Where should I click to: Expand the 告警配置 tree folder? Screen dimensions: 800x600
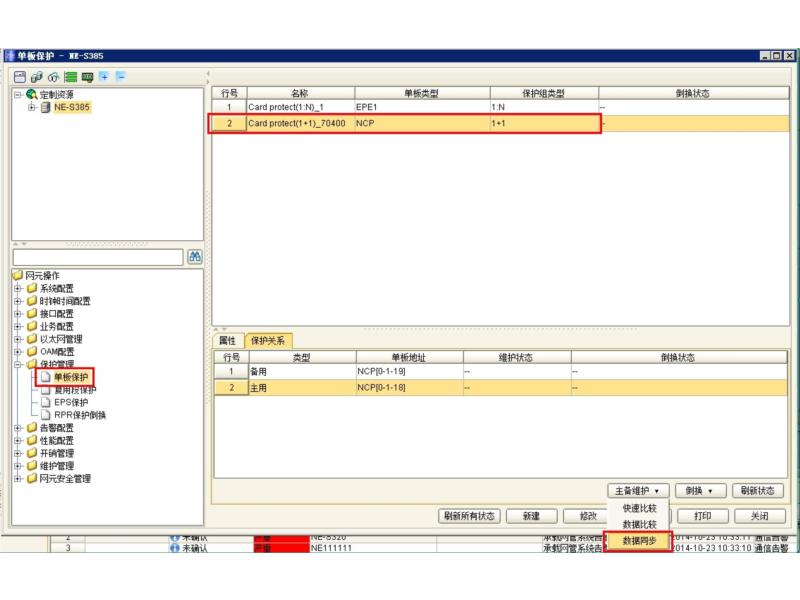(x=18, y=428)
